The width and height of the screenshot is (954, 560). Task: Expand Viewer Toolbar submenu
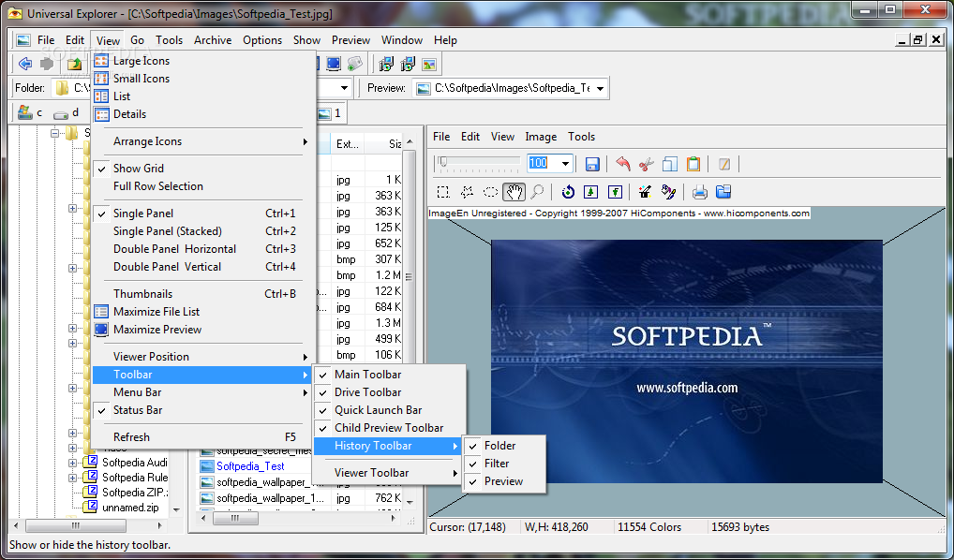click(x=390, y=473)
